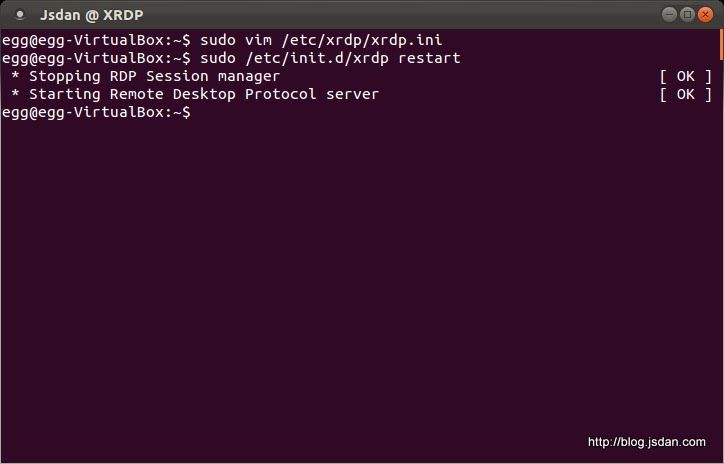724x464 pixels.
Task: Click the asterisk before Stopping RDP Session manager
Action: click(15, 77)
